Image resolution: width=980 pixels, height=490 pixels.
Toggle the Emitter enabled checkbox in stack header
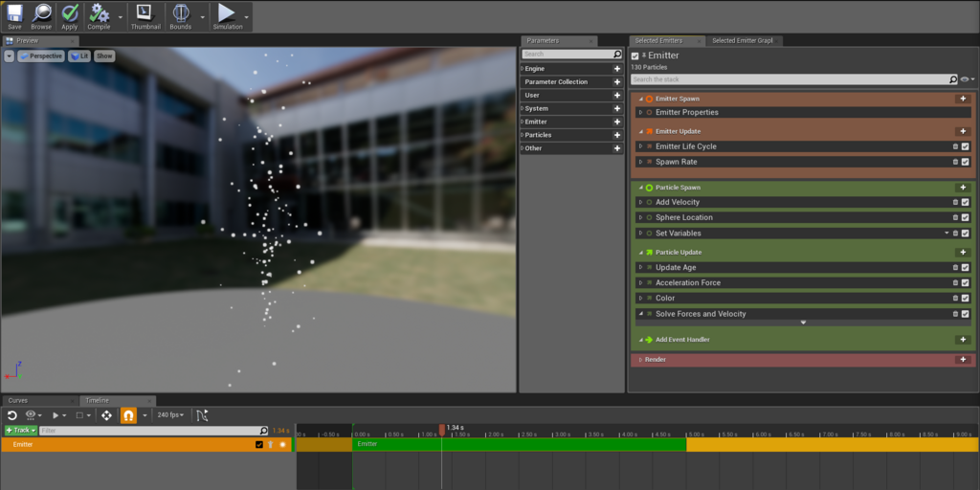pyautogui.click(x=635, y=56)
